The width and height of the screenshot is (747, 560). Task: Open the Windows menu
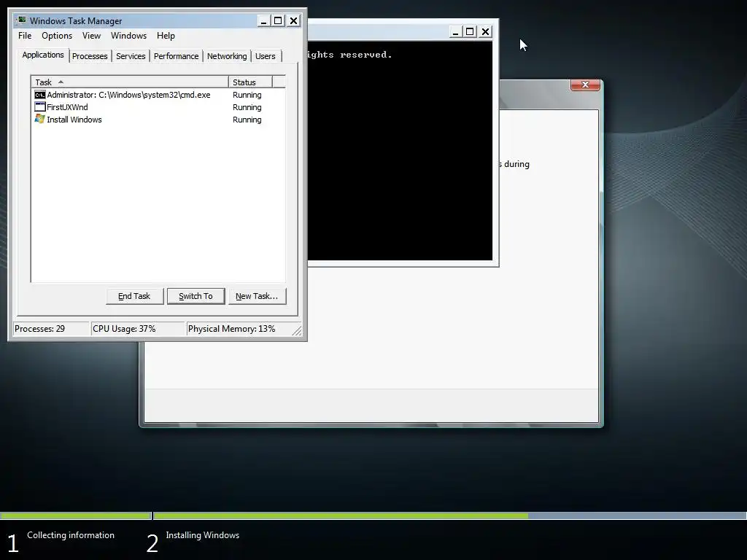pos(128,36)
